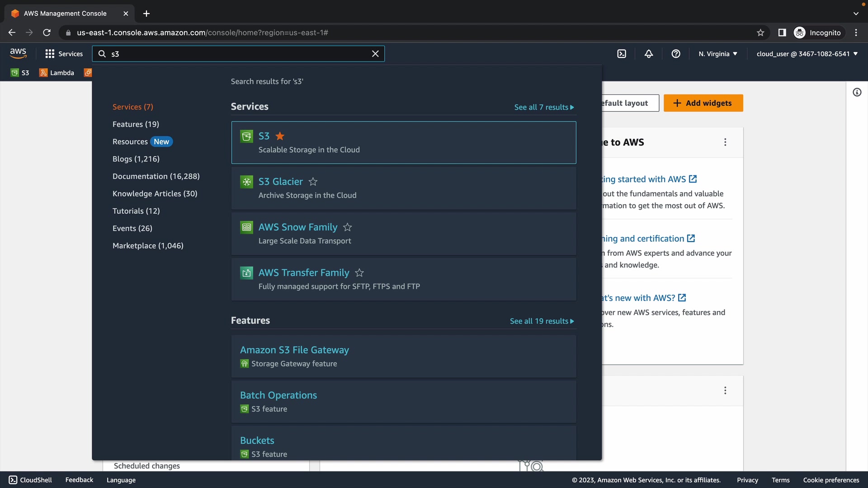Expand the N. Virginia region dropdown
This screenshot has height=488, width=868.
718,54
